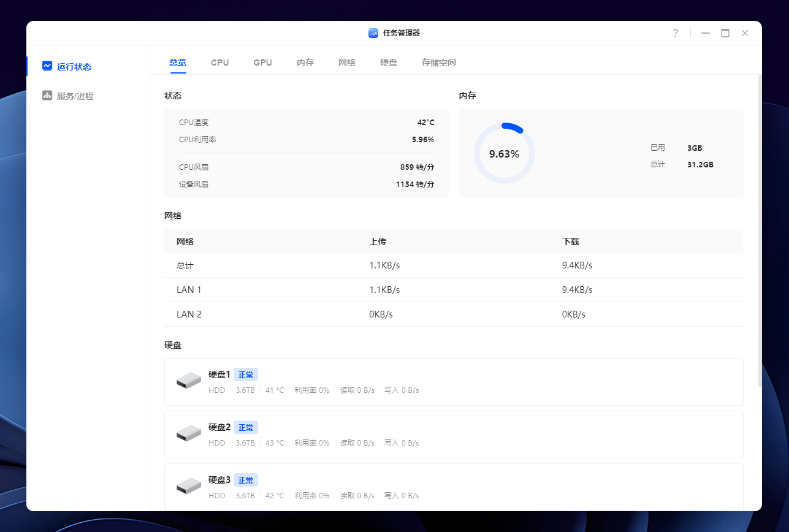Viewport: 789px width, 532px height.
Task: Click the Task Manager app icon in title bar
Action: [373, 33]
